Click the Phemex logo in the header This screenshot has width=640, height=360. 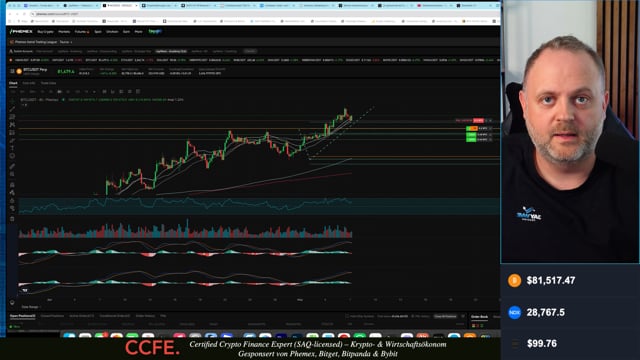(x=21, y=31)
